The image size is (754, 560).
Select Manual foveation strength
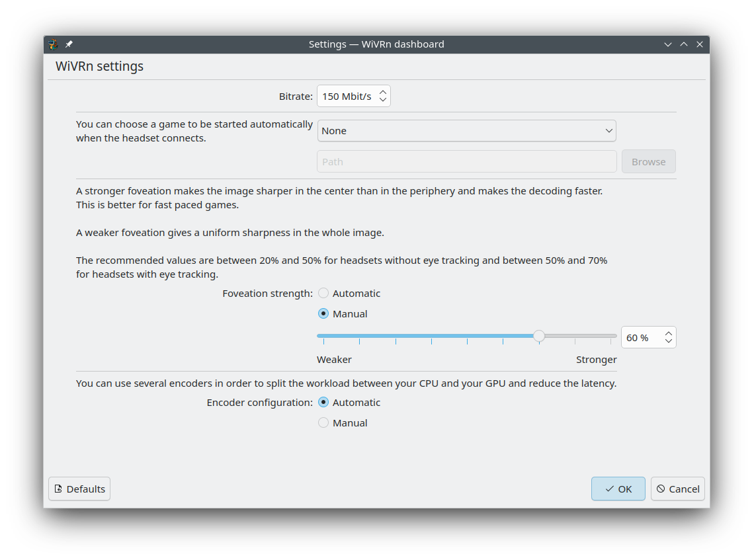point(323,314)
